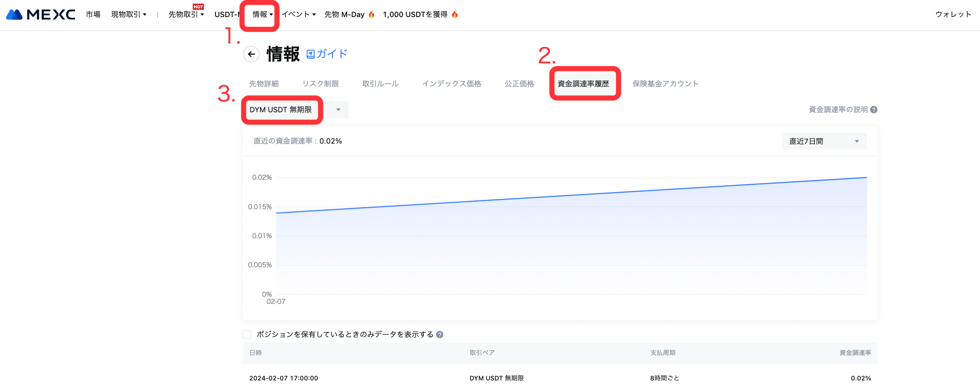This screenshot has width=980, height=386.
Task: Switch to the リスク制限 tab
Action: tap(320, 84)
